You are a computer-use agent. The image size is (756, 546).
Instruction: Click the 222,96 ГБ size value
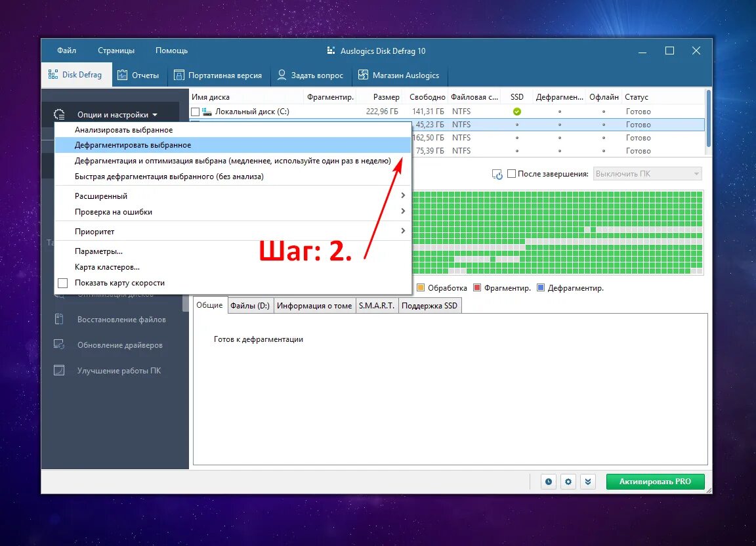pyautogui.click(x=382, y=112)
